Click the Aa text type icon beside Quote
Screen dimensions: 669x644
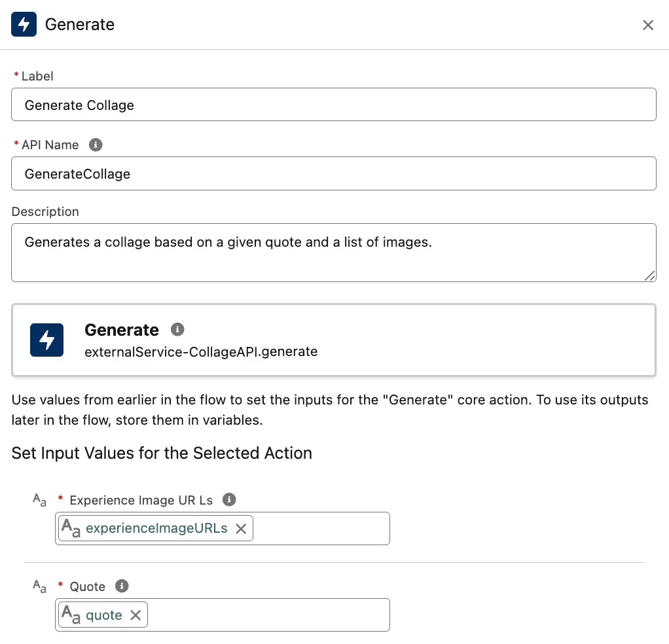[x=40, y=586]
